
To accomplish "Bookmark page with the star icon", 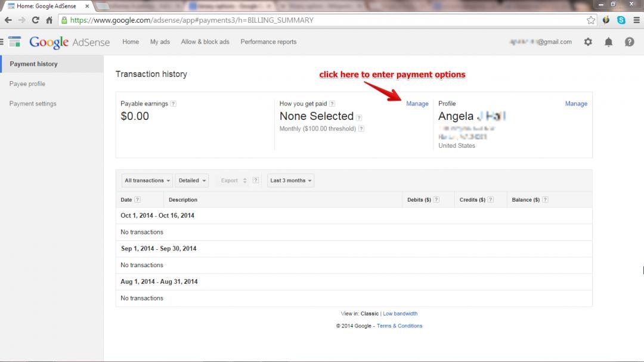I will (x=590, y=20).
